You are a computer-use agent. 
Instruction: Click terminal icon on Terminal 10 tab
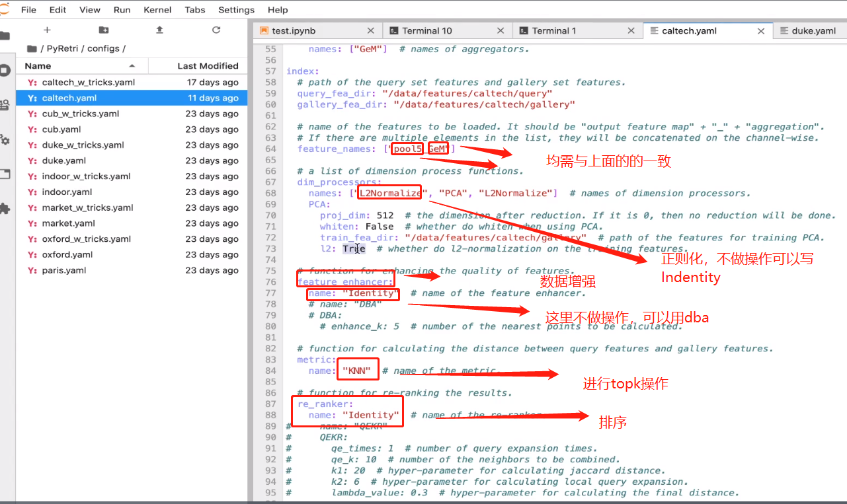pos(394,31)
